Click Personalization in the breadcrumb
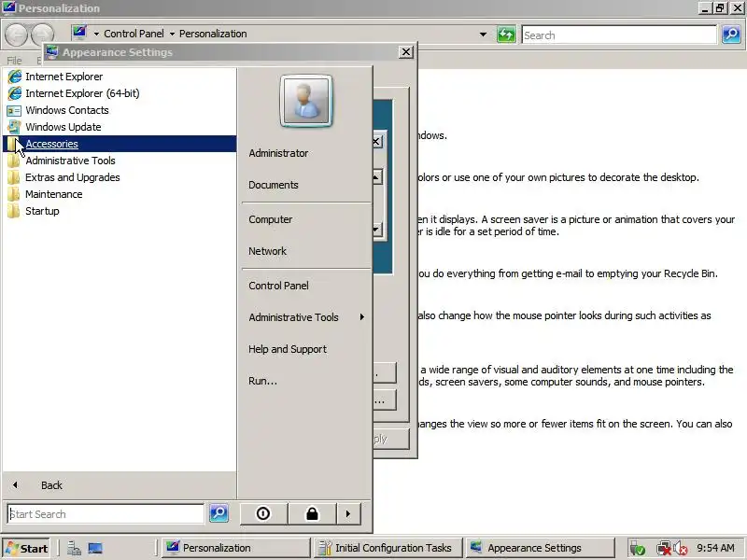The height and width of the screenshot is (560, 747). point(213,34)
